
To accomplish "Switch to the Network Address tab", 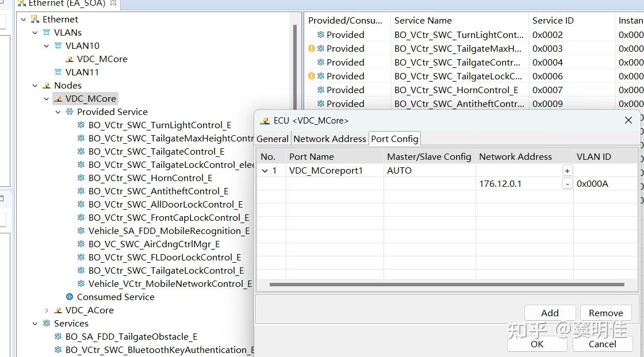I will click(329, 139).
